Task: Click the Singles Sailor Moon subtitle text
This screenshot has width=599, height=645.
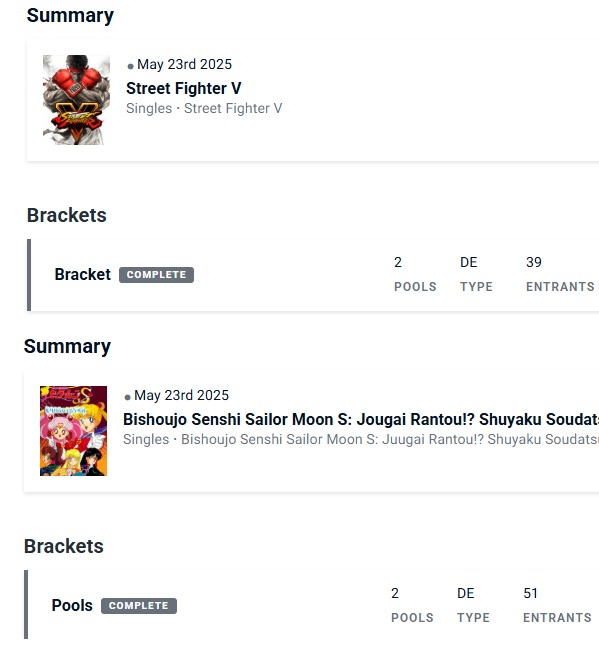Action: click(x=361, y=439)
